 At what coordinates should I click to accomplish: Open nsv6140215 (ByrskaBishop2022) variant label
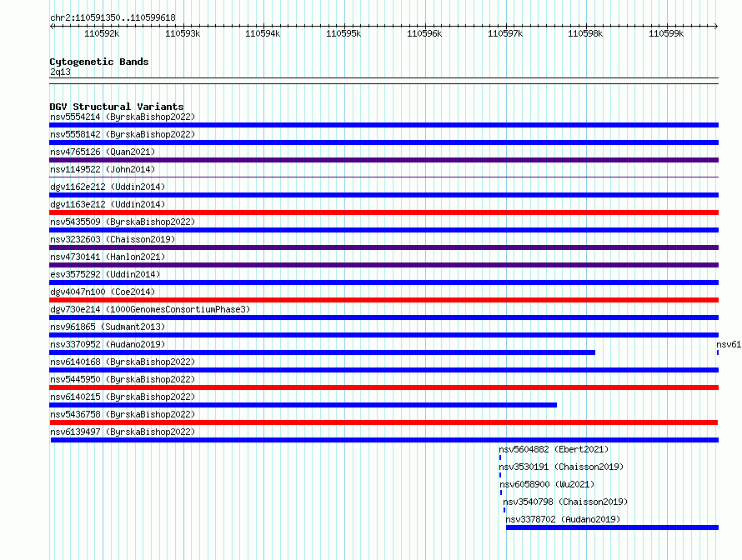pyautogui.click(x=122, y=397)
